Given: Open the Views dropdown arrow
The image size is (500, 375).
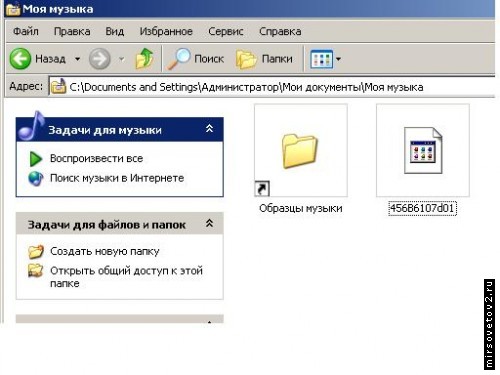Looking at the screenshot, I should [338, 59].
